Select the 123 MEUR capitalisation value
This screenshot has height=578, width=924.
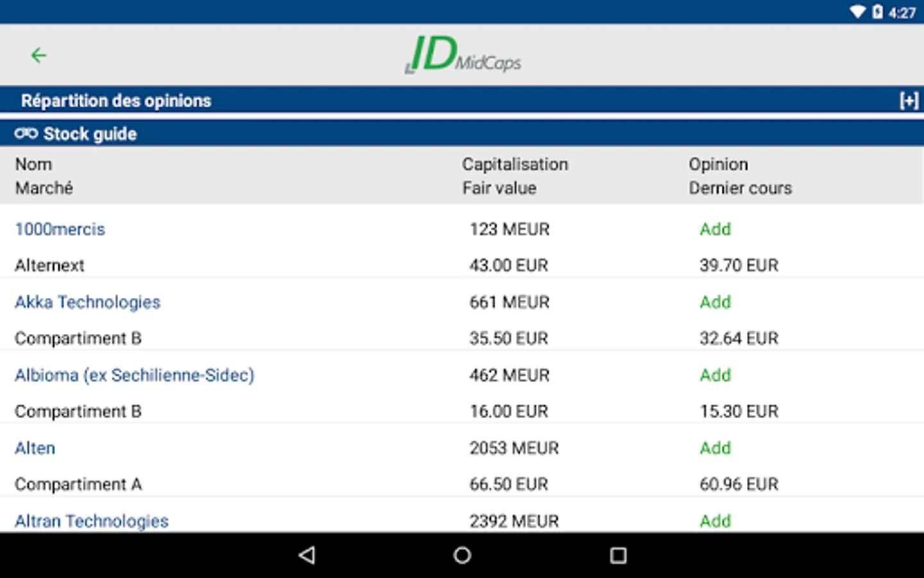pyautogui.click(x=509, y=229)
